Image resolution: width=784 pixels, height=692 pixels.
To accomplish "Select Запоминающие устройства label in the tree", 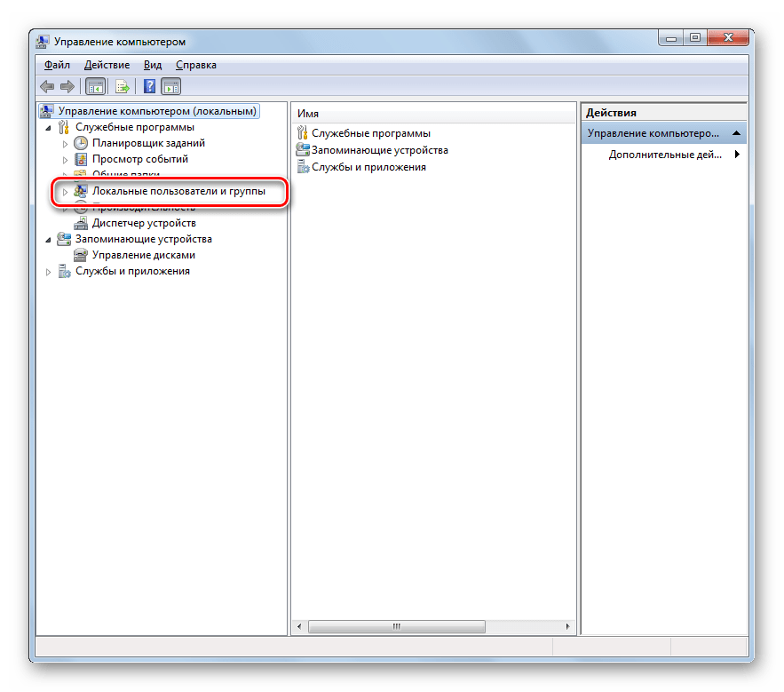I will point(144,239).
